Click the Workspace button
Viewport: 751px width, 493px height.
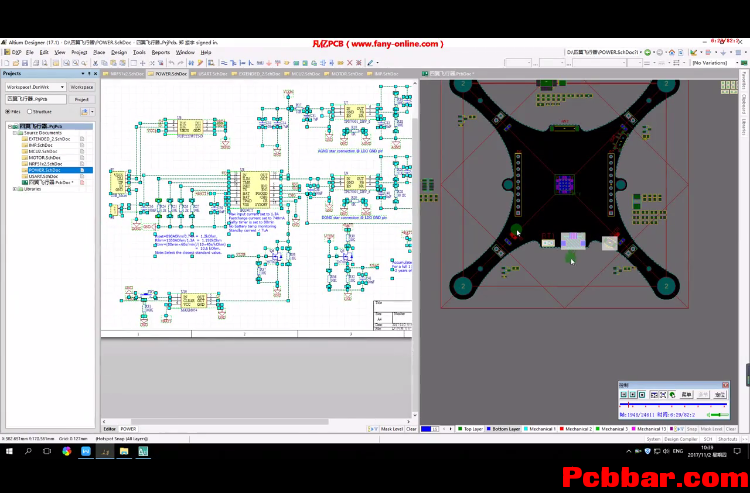pyautogui.click(x=82, y=87)
